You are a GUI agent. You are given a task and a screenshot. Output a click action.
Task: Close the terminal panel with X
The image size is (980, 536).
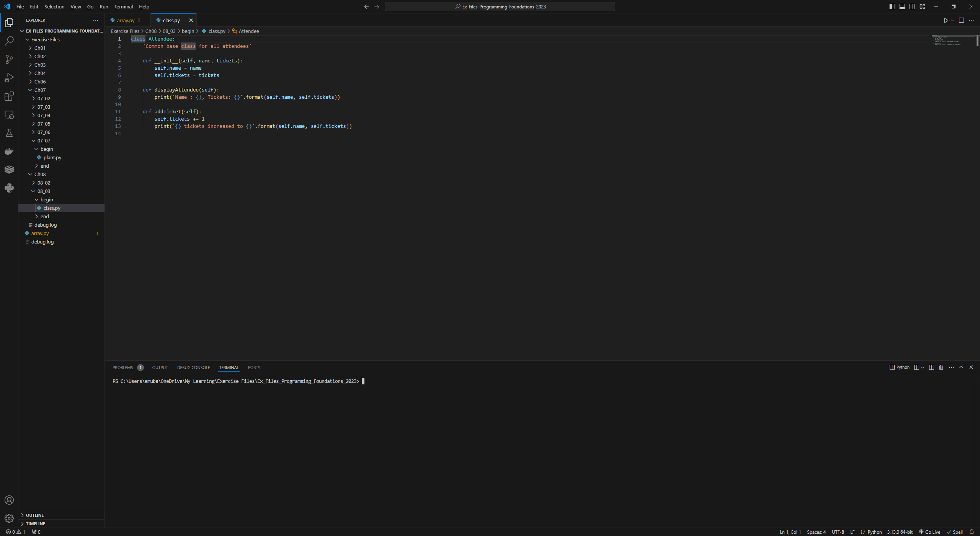(x=971, y=368)
